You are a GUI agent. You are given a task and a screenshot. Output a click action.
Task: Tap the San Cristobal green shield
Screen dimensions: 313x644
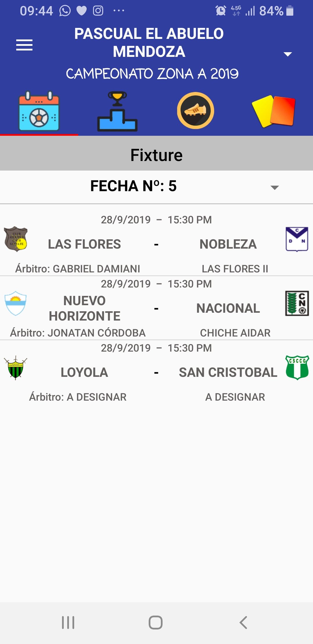[297, 368]
